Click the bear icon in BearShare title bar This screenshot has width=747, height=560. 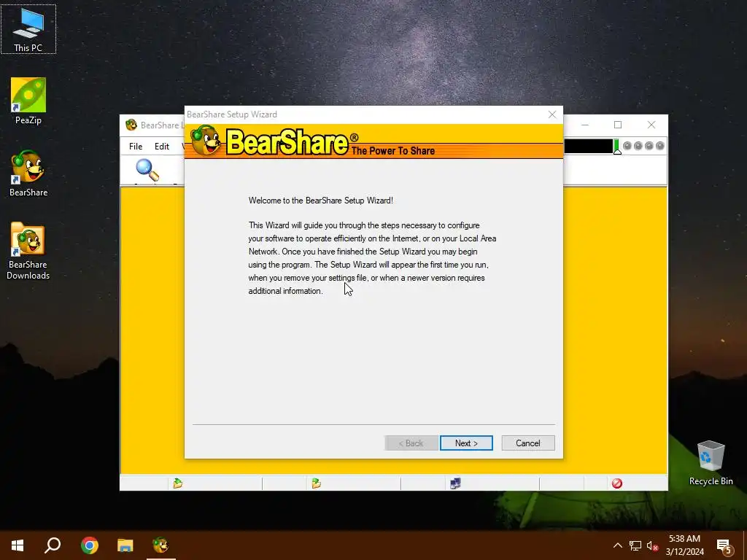[x=131, y=125]
